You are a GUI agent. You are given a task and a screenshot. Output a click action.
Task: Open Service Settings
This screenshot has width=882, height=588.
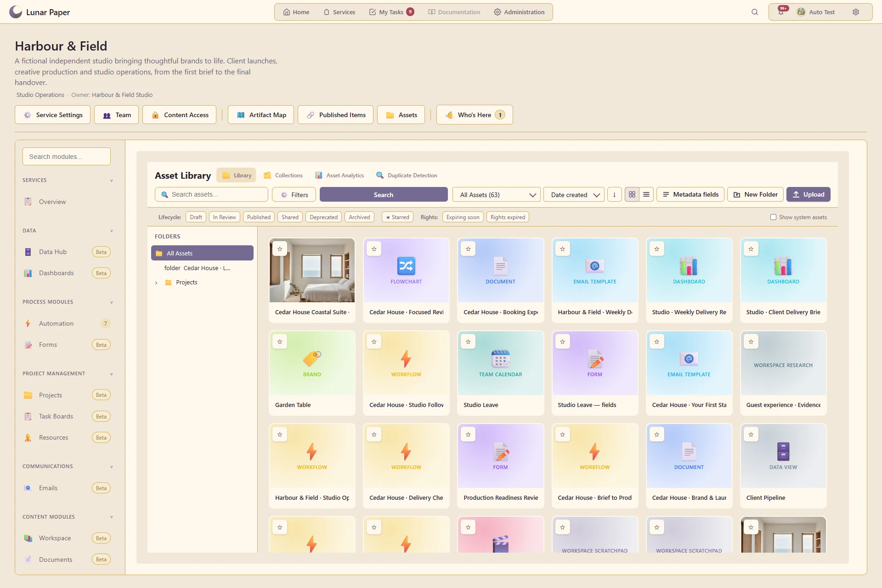pos(53,115)
